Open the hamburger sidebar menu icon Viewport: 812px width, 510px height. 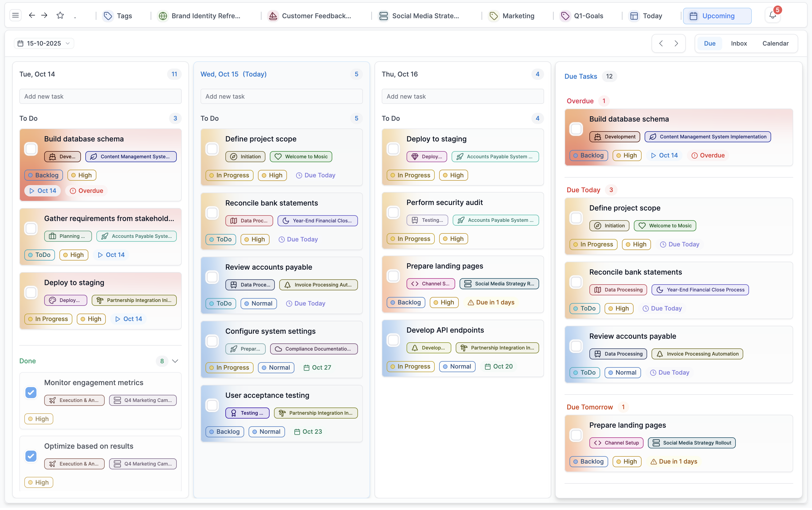[15, 15]
